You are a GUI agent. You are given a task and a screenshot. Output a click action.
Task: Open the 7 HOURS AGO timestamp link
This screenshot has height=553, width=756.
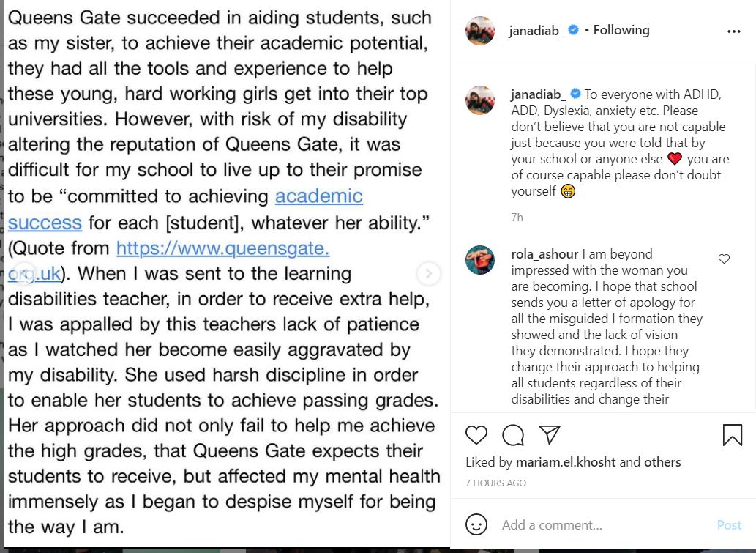pos(495,483)
